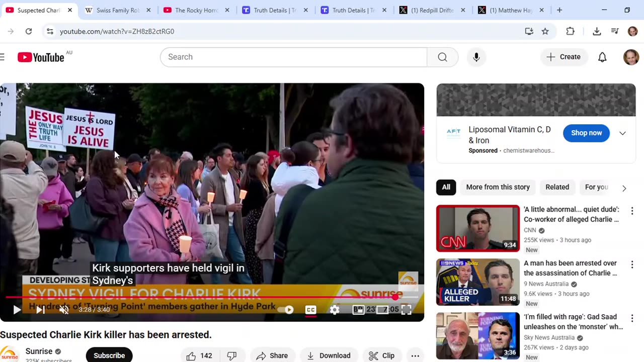This screenshot has width=644, height=362.
Task: Open Gad Saad video thumbnail
Action: (x=478, y=336)
